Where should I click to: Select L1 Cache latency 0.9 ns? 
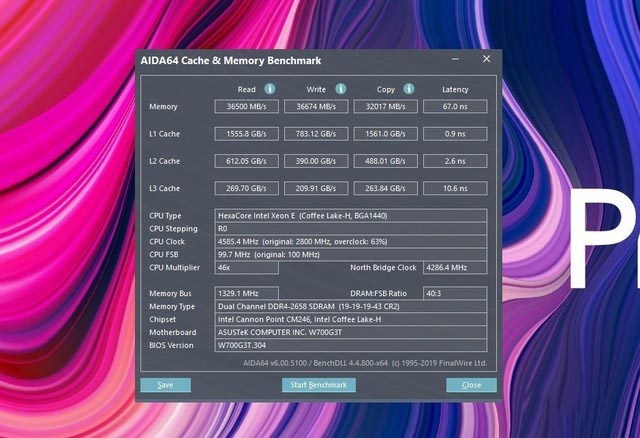[x=455, y=134]
